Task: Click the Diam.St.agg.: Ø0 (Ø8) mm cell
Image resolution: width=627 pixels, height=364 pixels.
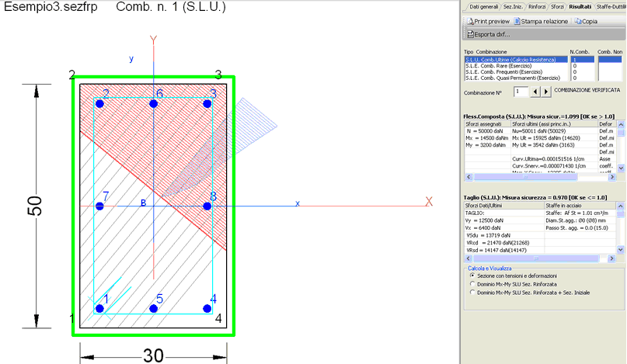Action: [580, 220]
